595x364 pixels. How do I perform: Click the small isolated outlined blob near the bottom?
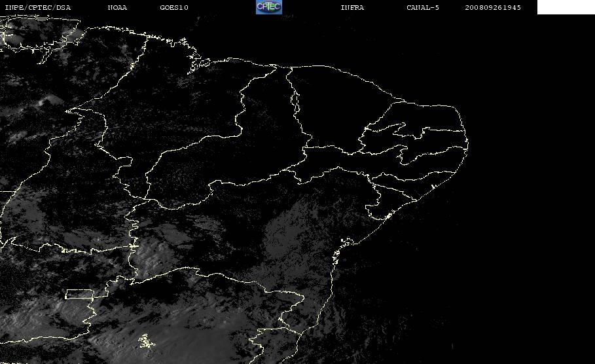click(x=146, y=341)
